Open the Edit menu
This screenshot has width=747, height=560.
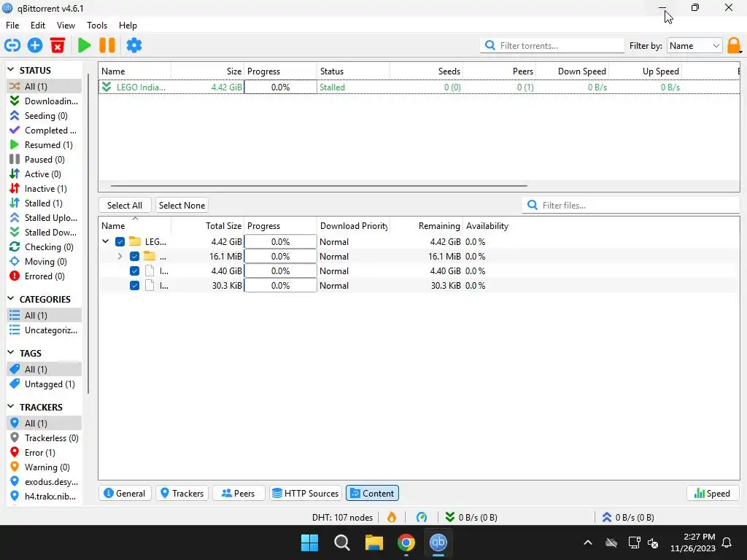point(38,26)
